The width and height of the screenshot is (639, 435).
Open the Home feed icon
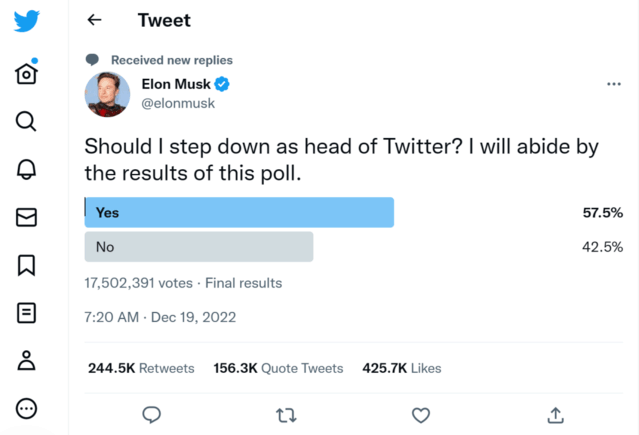point(27,73)
